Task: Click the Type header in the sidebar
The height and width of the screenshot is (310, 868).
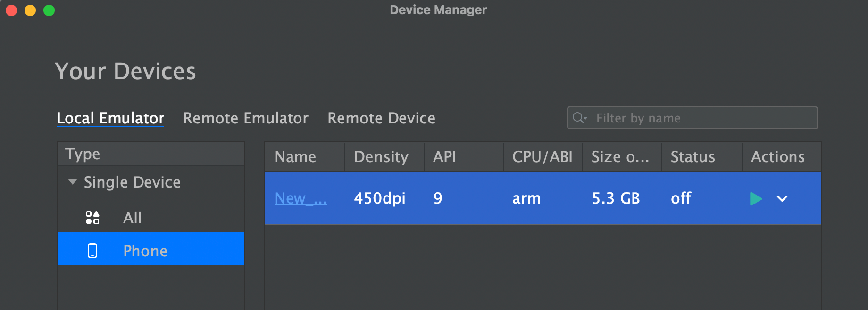Action: (83, 154)
